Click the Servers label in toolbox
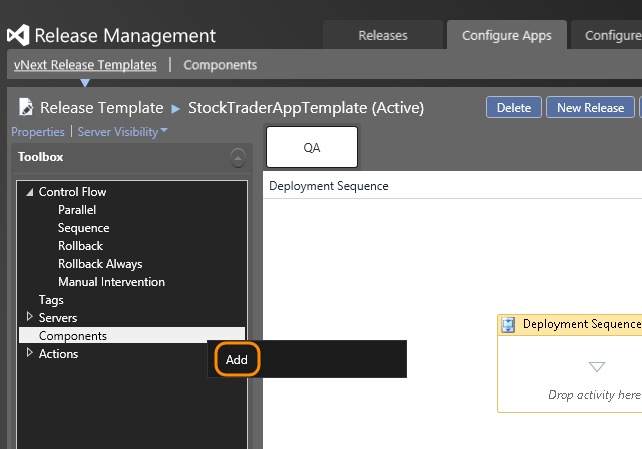 (58, 318)
